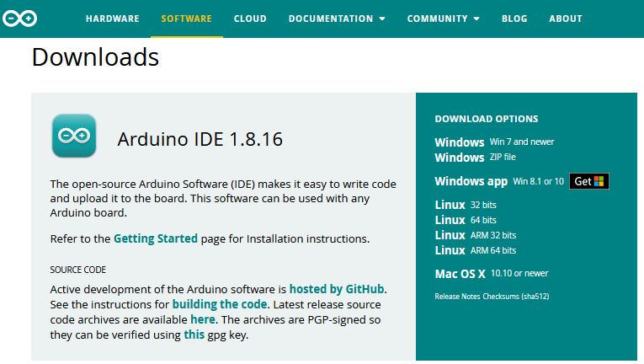Click the 'here' source archives link

coord(203,319)
